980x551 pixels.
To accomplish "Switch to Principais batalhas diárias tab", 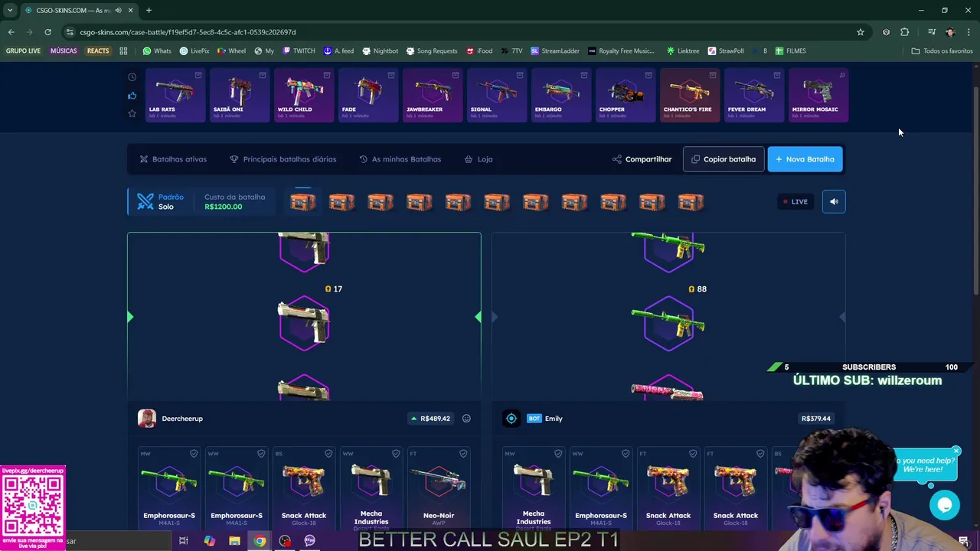I will pyautogui.click(x=283, y=159).
